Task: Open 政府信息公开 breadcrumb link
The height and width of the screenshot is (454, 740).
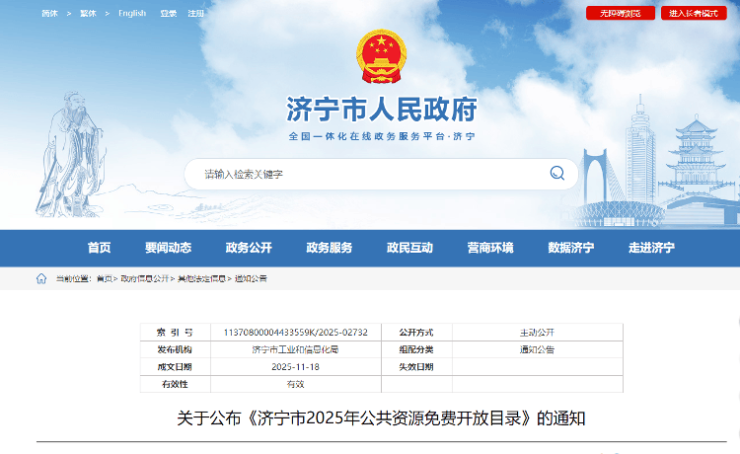Action: [145, 279]
